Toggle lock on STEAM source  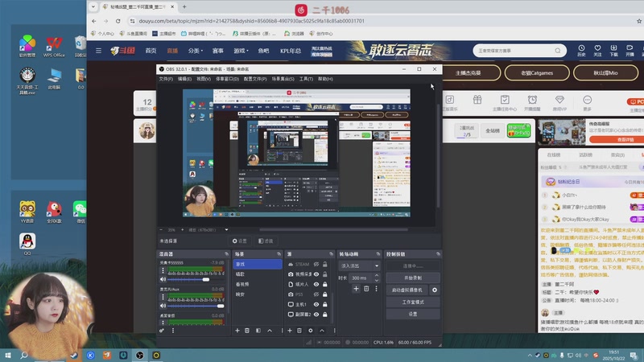pos(325,265)
